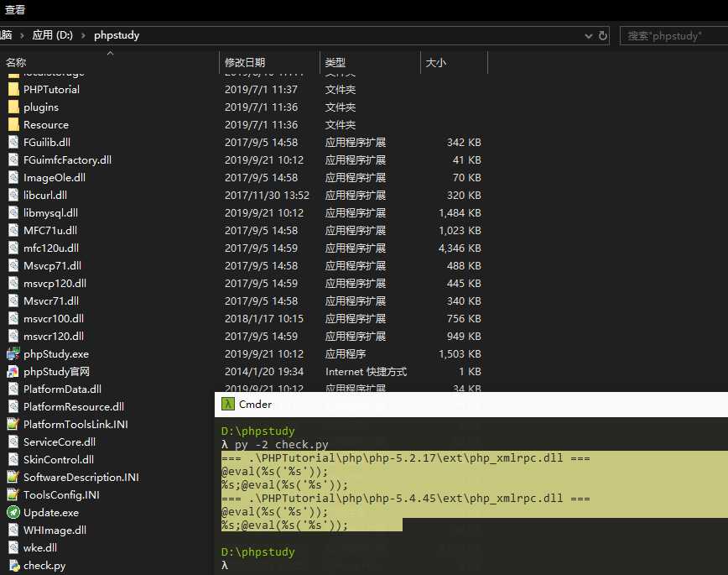
Task: Click the Msvcp71.dll file icon
Action: 13,266
